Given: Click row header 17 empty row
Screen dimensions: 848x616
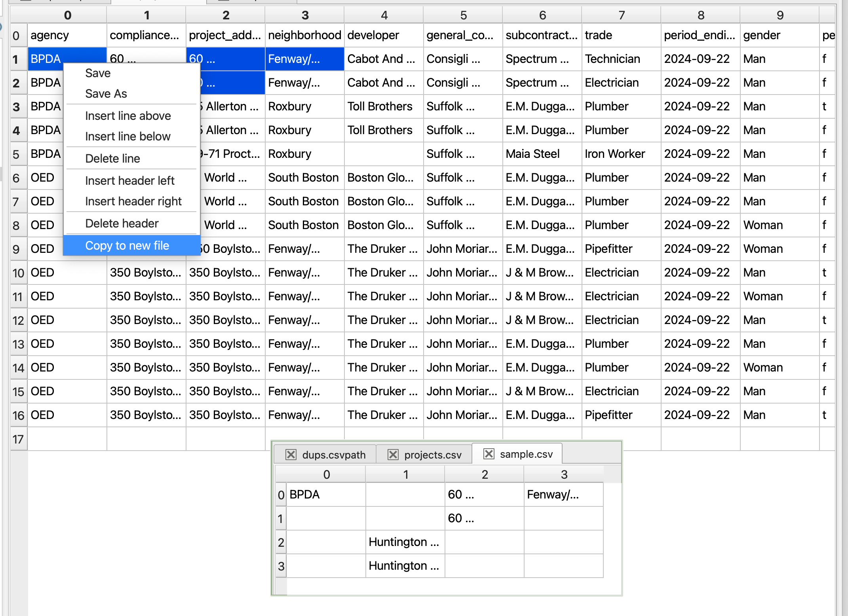Looking at the screenshot, I should click(x=18, y=439).
